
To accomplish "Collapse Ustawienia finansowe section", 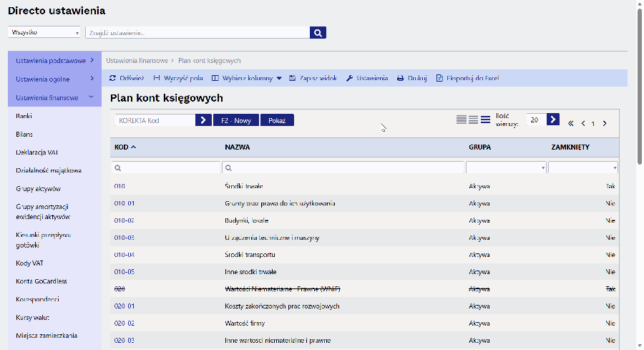I will [54, 97].
